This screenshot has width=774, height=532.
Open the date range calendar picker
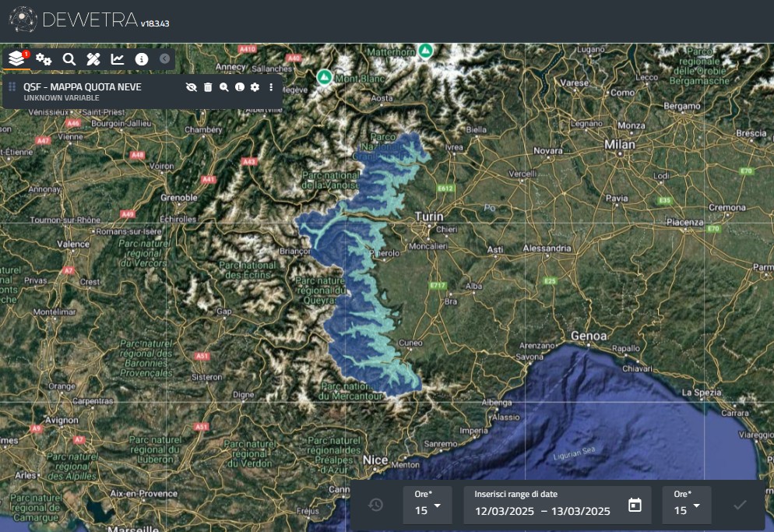point(635,506)
